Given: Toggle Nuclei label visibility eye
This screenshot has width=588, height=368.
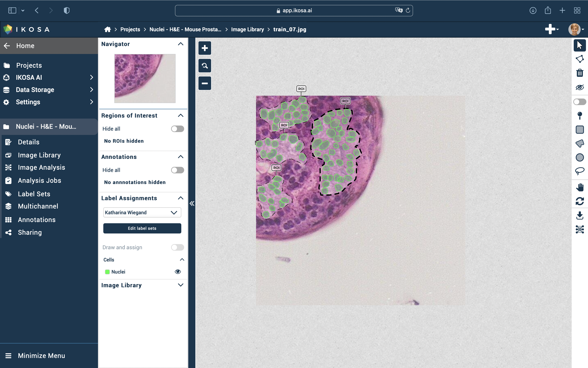Looking at the screenshot, I should tap(178, 272).
